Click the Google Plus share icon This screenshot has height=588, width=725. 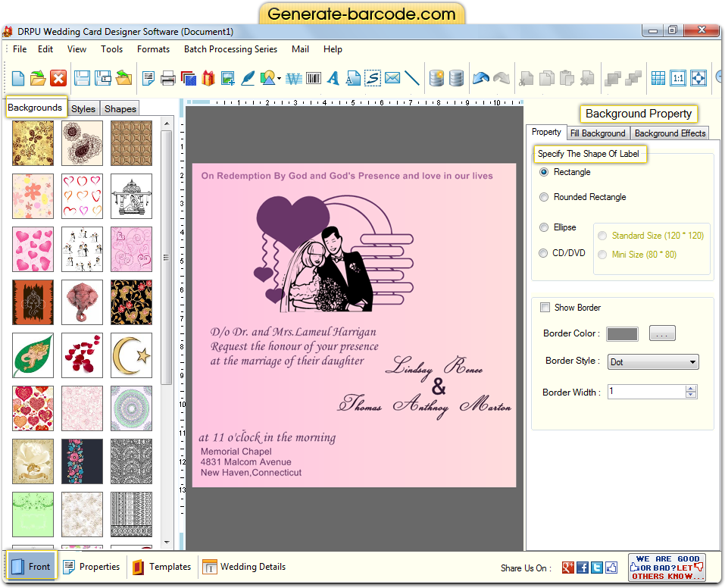(567, 568)
